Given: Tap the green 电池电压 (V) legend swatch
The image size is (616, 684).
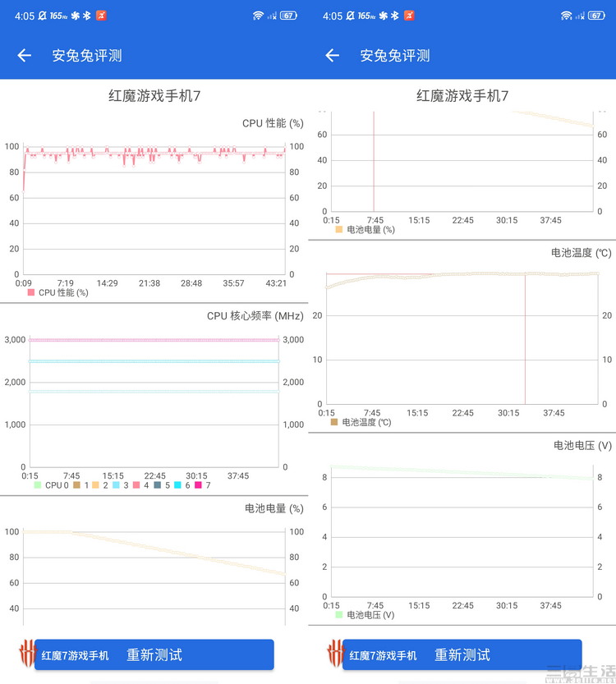Looking at the screenshot, I should [339, 615].
